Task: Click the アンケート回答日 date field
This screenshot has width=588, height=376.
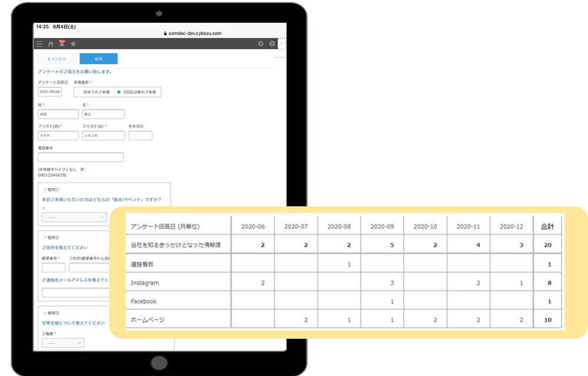Action: (x=50, y=92)
